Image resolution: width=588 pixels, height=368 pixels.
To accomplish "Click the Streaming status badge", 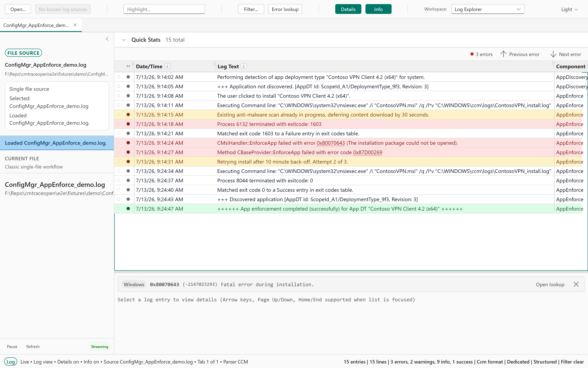I will (x=100, y=347).
